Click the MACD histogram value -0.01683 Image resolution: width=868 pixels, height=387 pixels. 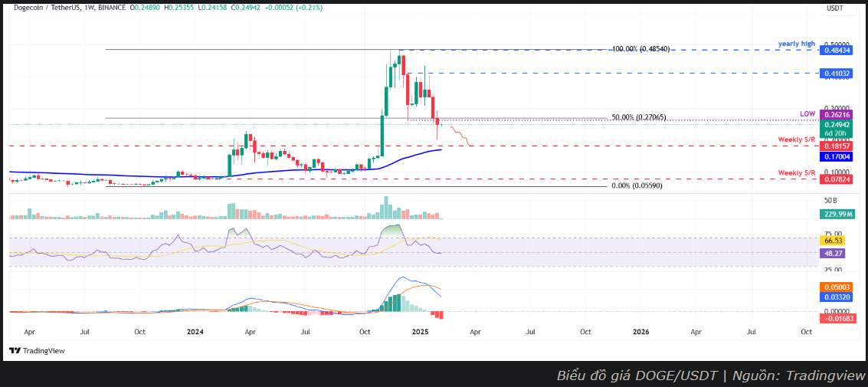click(837, 318)
